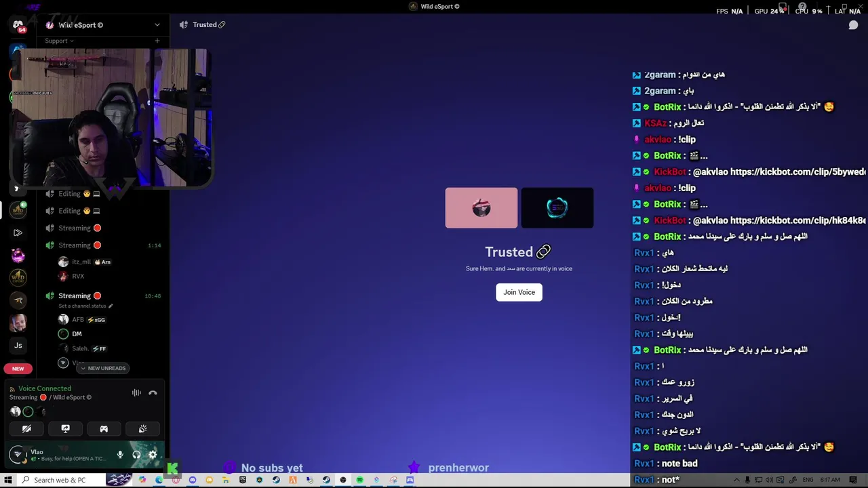
Task: Add a channel with the plus icon
Action: click(157, 41)
